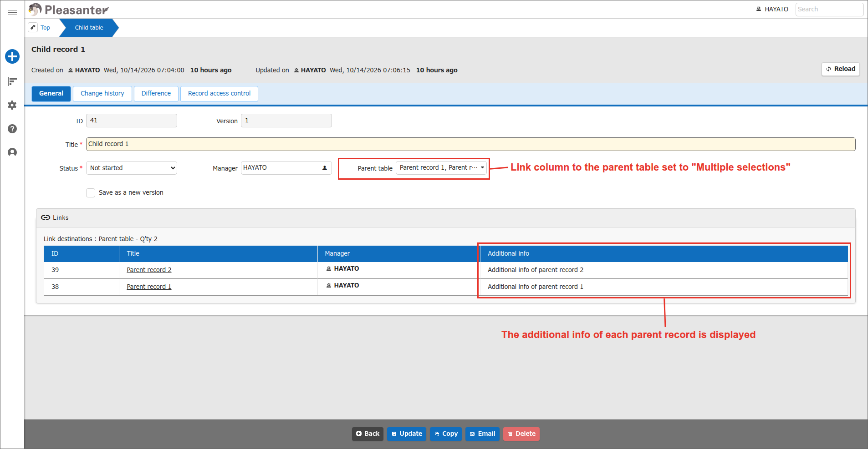Open the Parent record 1 link
Screen dimensions: 868x449
tap(149, 287)
